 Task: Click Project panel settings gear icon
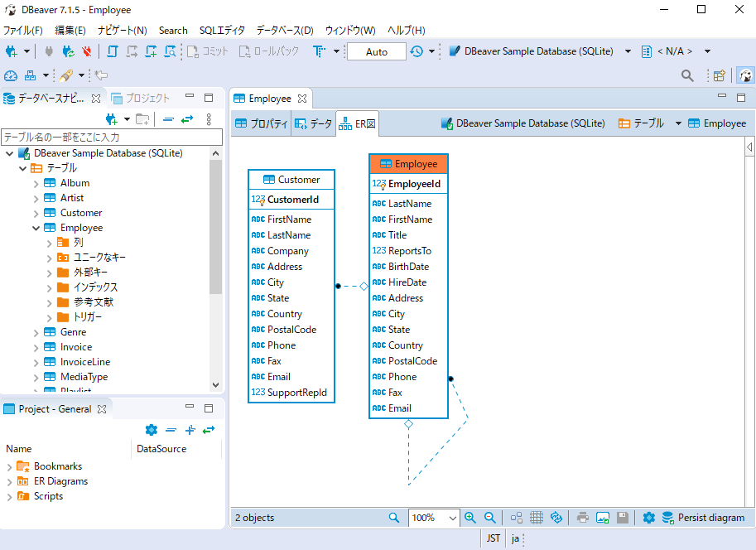pyautogui.click(x=152, y=429)
